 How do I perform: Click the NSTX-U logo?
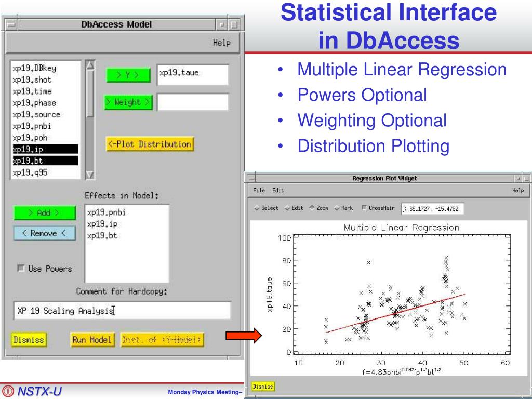[32, 391]
